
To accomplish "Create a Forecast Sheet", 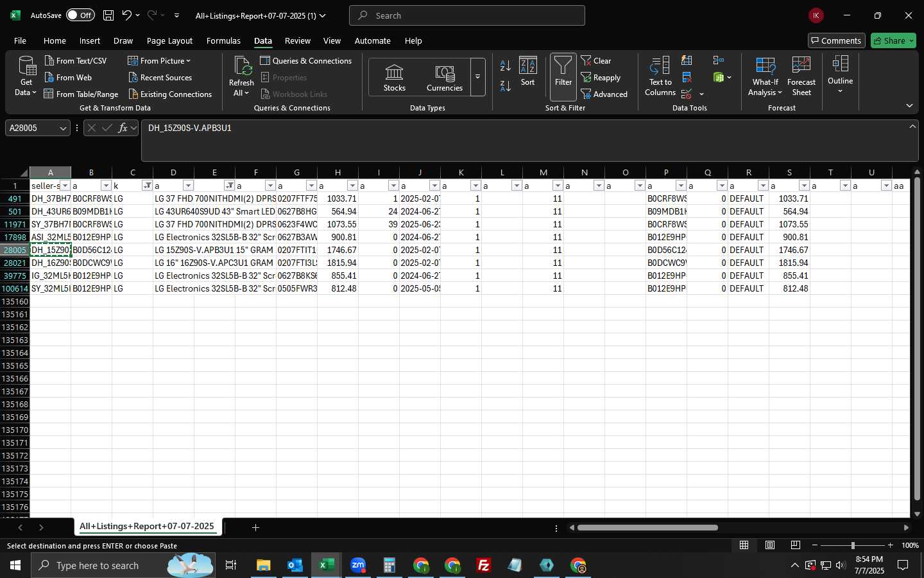I will (801, 76).
